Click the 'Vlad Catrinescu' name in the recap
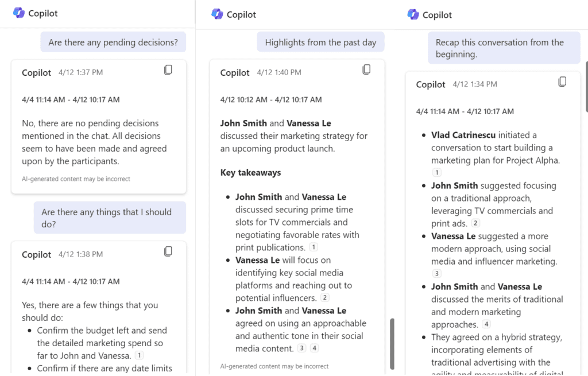Image resolution: width=588 pixels, height=376 pixels. pos(463,135)
